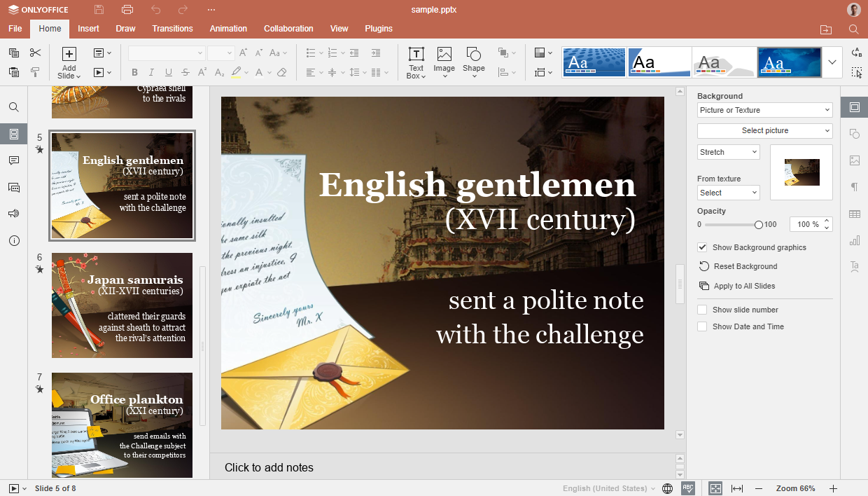Open Shape settings in right sidebar
Screen dimensions: 868x496
coord(854,134)
